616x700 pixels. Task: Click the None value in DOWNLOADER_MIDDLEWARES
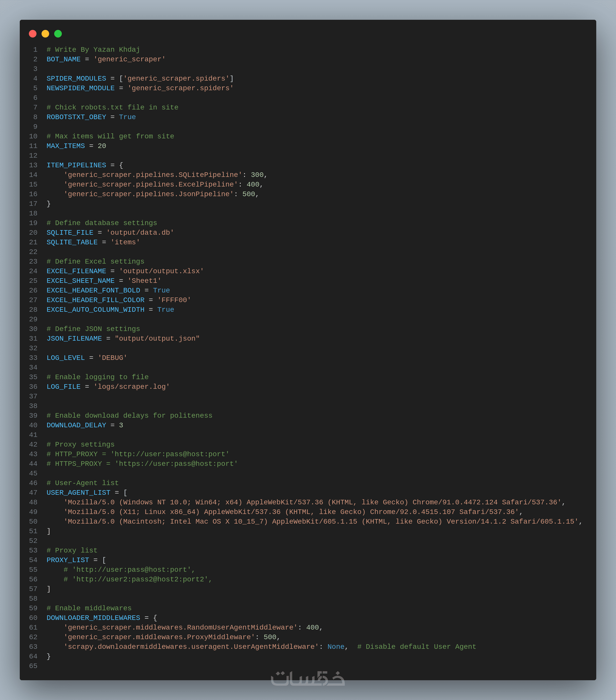coord(336,647)
